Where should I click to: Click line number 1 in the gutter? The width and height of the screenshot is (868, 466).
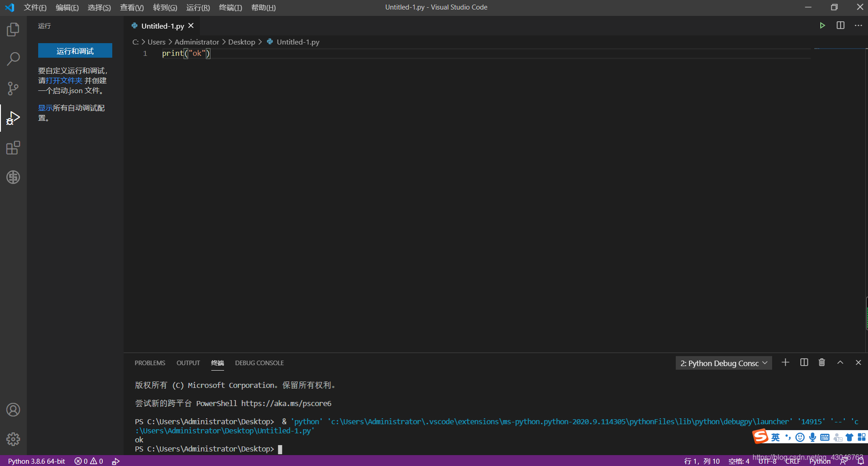(x=145, y=53)
